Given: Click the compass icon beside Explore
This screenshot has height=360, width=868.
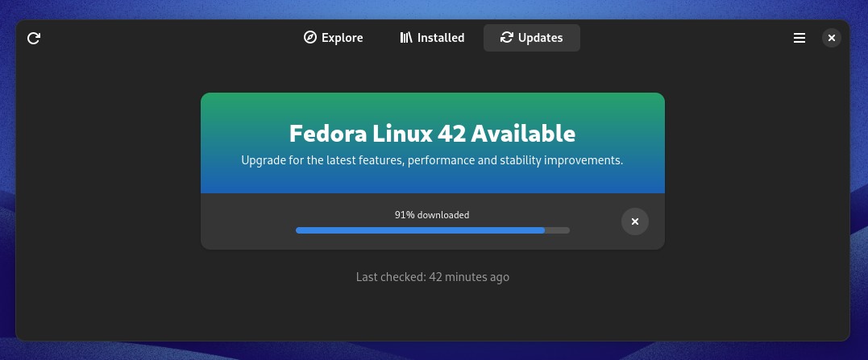Looking at the screenshot, I should [x=310, y=38].
